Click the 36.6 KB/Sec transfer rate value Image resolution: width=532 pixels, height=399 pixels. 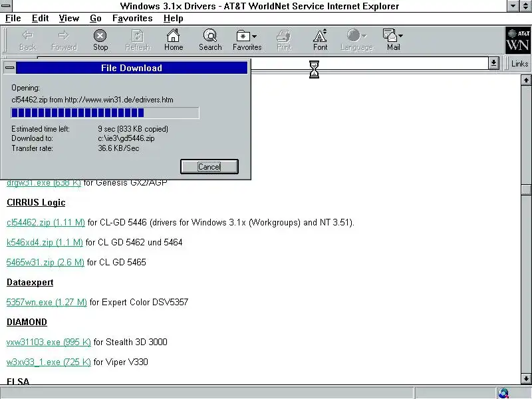(118, 148)
